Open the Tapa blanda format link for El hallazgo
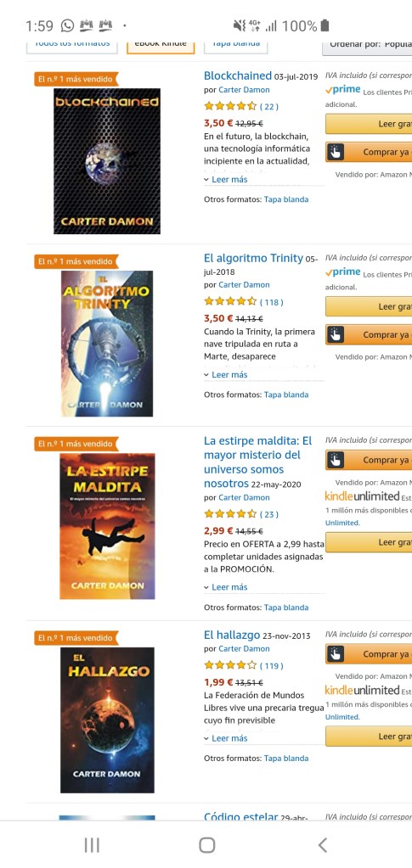Image resolution: width=412 pixels, height=868 pixels. coord(286,759)
